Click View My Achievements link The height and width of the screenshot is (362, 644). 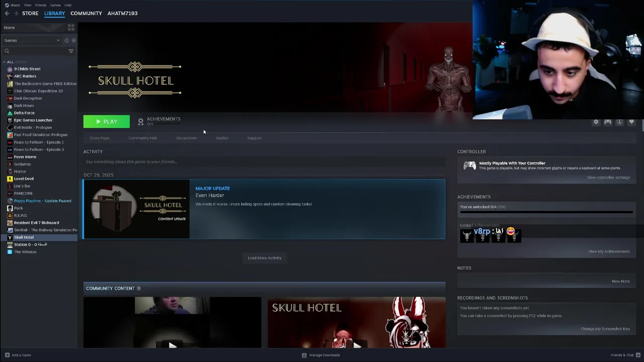pyautogui.click(x=609, y=251)
